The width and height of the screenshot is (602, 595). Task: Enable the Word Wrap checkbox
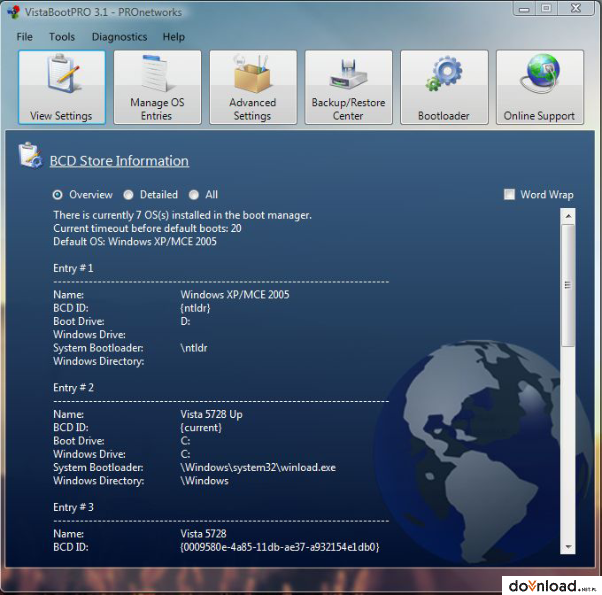click(509, 194)
